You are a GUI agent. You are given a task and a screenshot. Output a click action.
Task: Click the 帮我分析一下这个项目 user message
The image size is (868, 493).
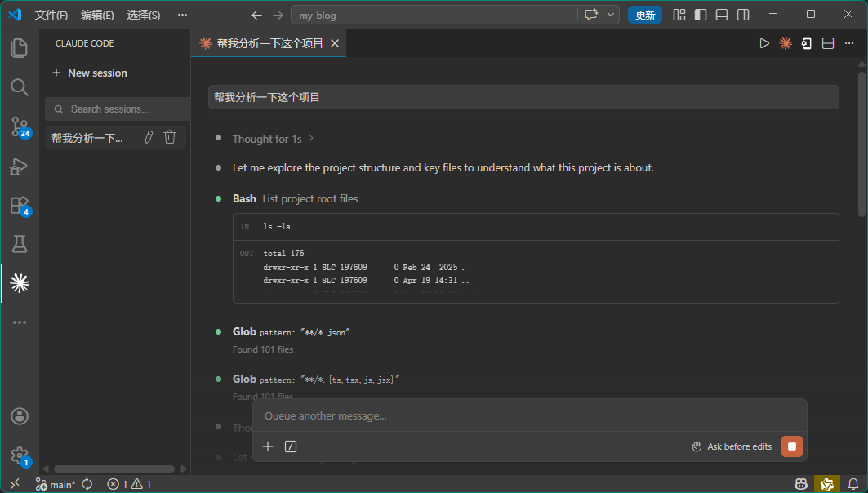(523, 97)
